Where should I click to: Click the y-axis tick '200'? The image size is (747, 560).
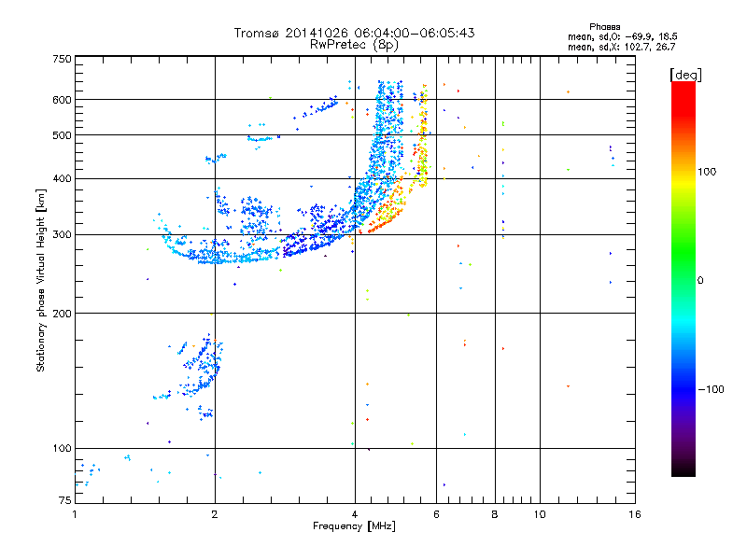(x=62, y=314)
